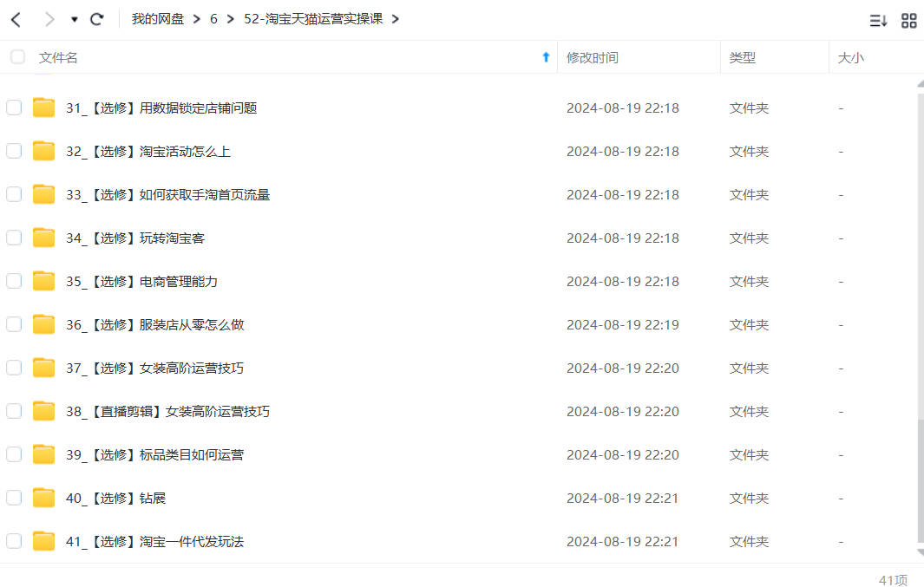Click folder icon of 39_标品类目如何运营

(x=43, y=454)
